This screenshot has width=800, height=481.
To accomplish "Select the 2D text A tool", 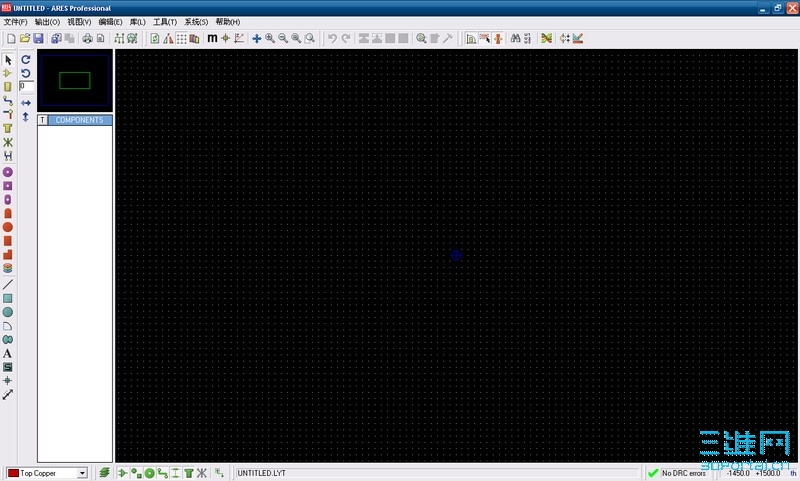I will (8, 353).
